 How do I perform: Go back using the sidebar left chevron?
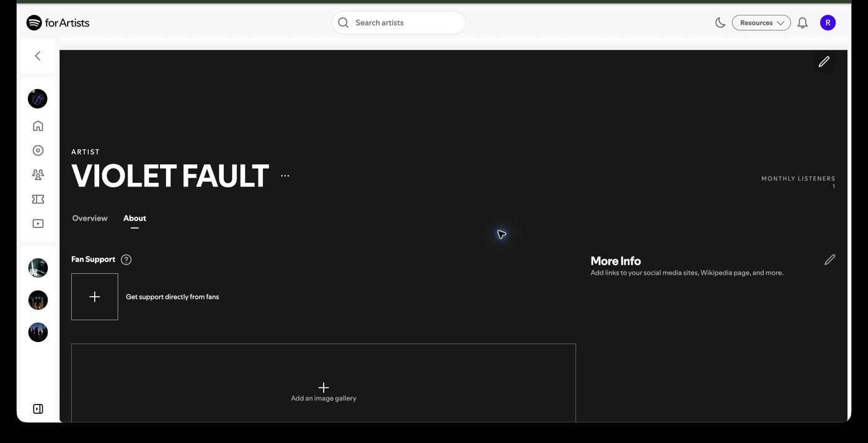(x=38, y=56)
